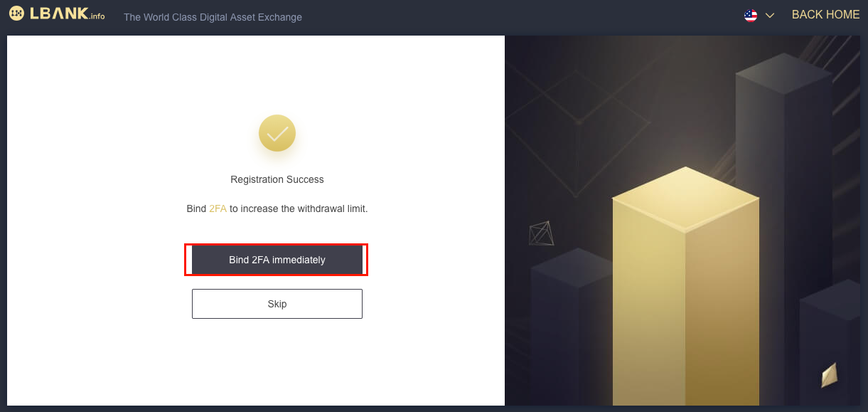Go to BACK HOME
The height and width of the screenshot is (412, 868).
825,15
